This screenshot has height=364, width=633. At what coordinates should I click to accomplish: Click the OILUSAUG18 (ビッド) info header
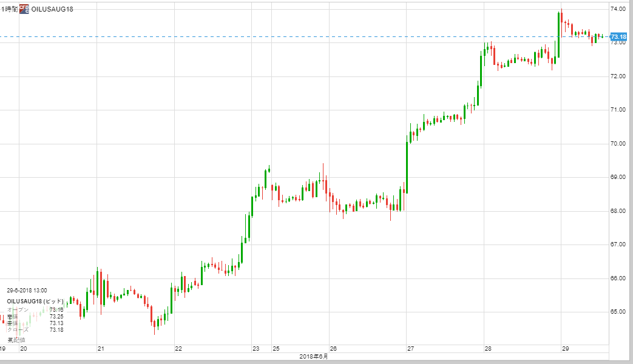click(x=35, y=302)
